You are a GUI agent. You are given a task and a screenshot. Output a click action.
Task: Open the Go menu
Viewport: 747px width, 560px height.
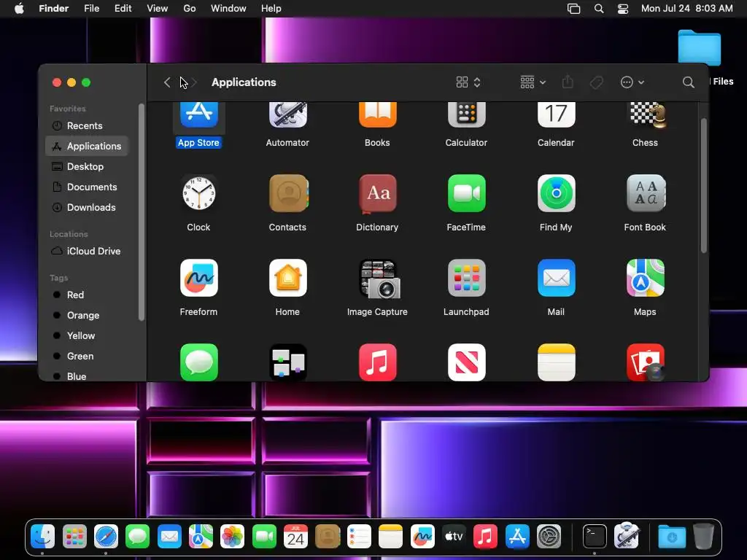point(190,9)
